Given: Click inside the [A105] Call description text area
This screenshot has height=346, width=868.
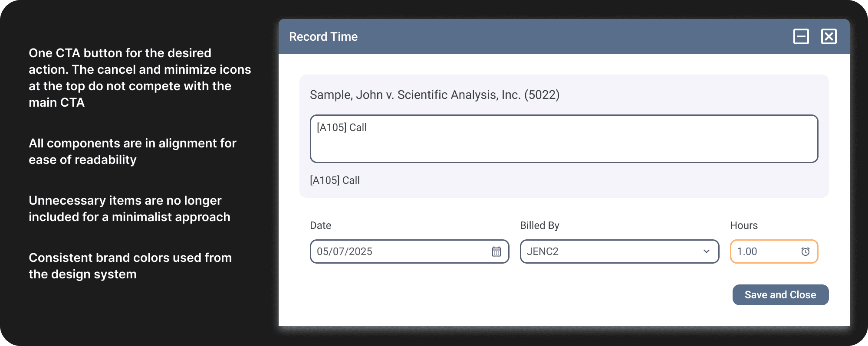Looking at the screenshot, I should [563, 139].
